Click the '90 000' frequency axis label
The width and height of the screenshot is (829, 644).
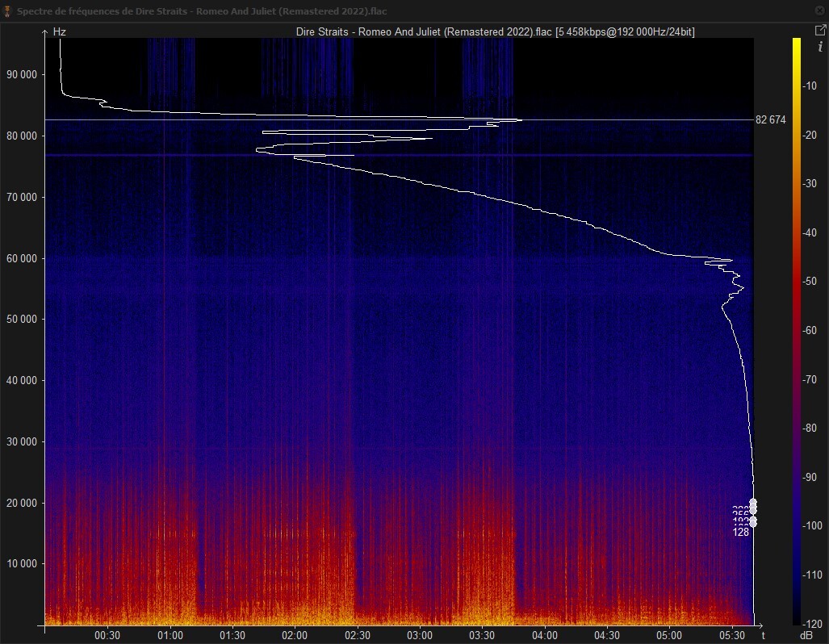22,74
